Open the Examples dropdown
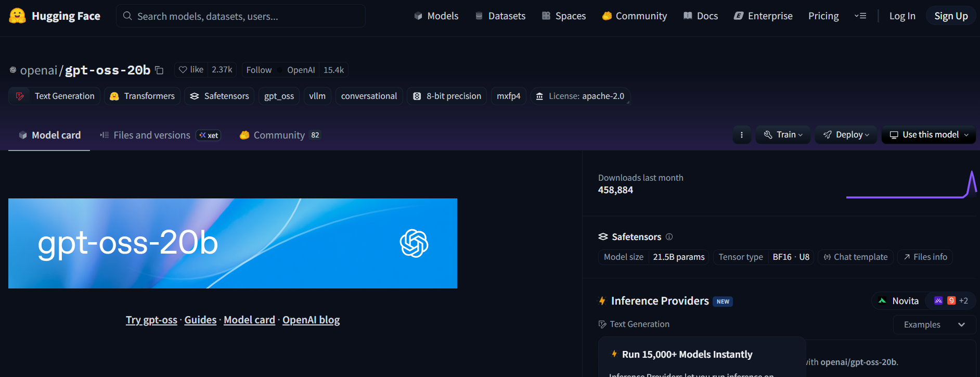 click(934, 324)
